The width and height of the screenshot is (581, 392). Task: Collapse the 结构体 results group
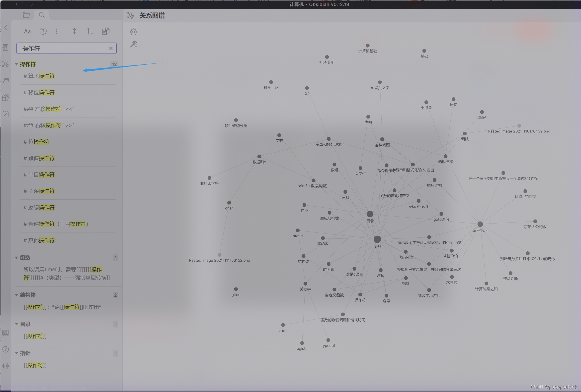[x=16, y=295]
